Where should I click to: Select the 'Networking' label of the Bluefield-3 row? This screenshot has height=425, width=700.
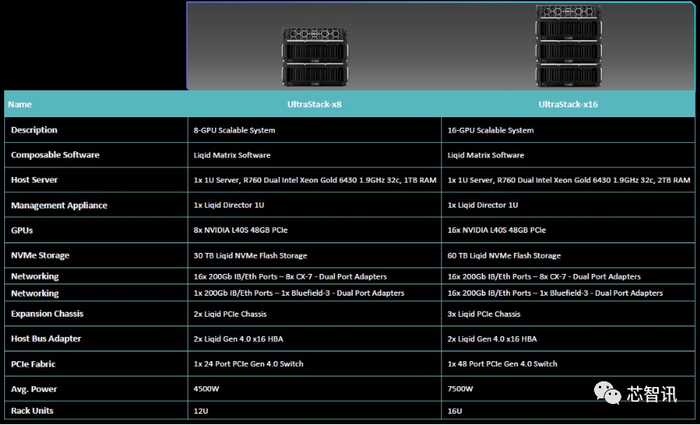[x=35, y=293]
